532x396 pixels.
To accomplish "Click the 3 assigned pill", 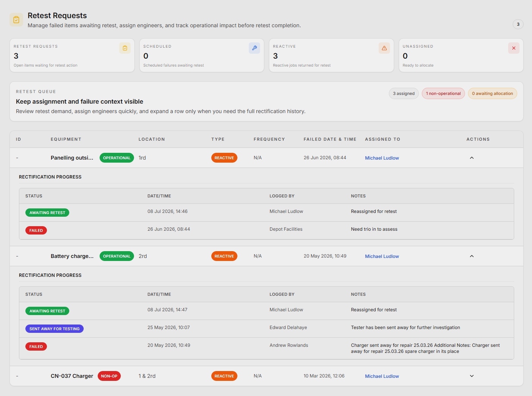I will [x=404, y=93].
